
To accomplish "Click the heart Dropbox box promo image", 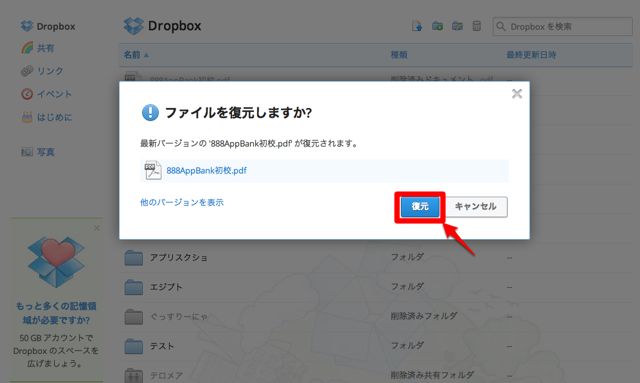I will (x=56, y=261).
